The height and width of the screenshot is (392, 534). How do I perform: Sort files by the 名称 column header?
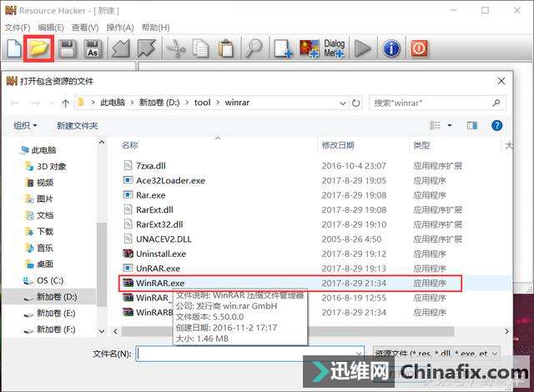130,146
